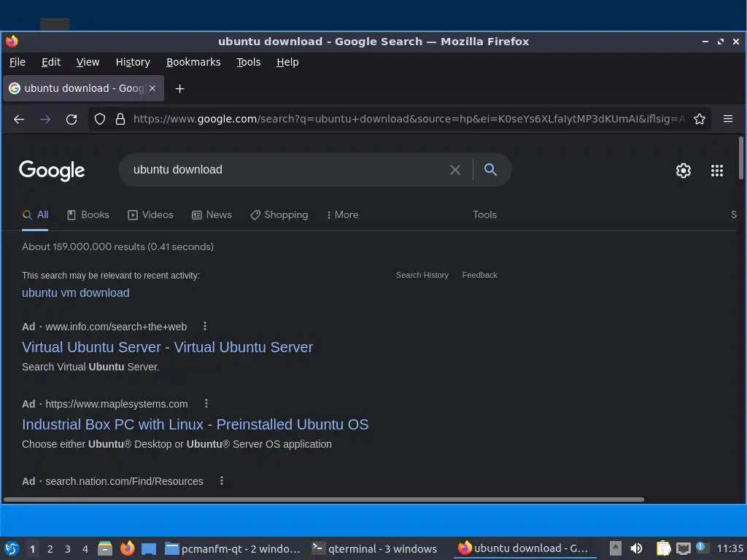Viewport: 747px width, 560px height.
Task: Open the View menu
Action: coord(88,62)
